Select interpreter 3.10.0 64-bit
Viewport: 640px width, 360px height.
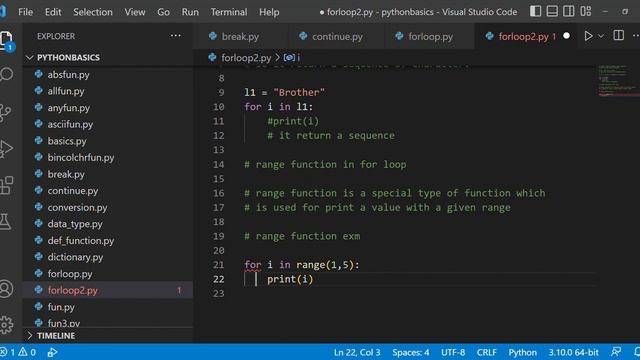coord(573,352)
